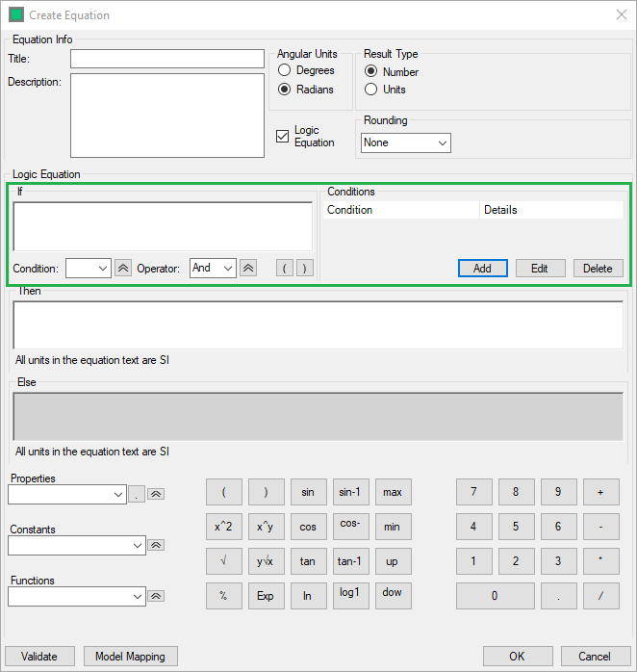Click the insert arrow beside Properties dropdown
The image size is (637, 672).
pos(156,494)
